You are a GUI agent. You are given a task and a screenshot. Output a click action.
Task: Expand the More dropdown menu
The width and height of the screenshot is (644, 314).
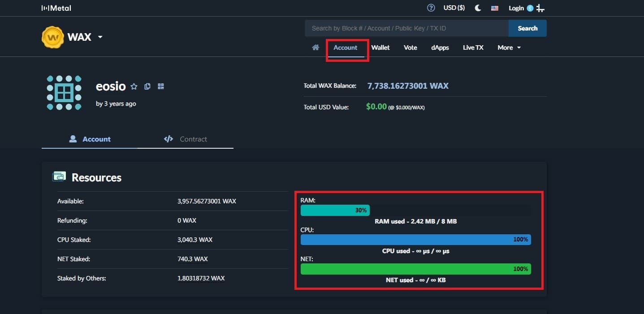509,47
